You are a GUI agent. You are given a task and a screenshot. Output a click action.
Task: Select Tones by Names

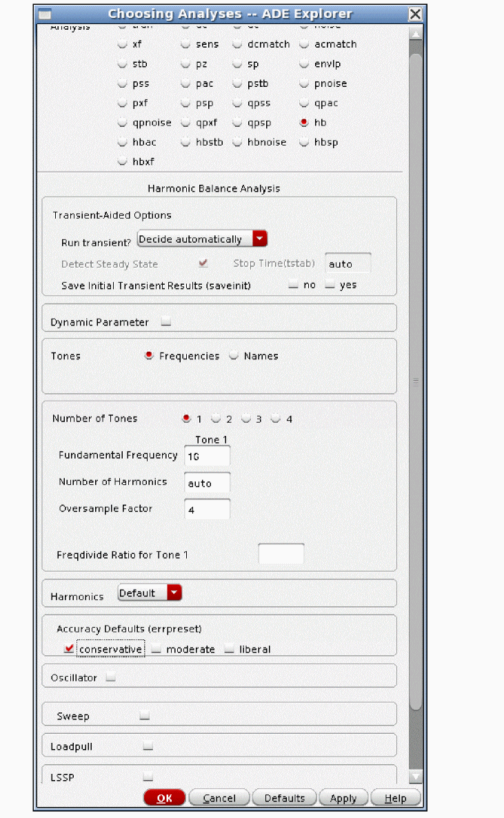pyautogui.click(x=233, y=355)
